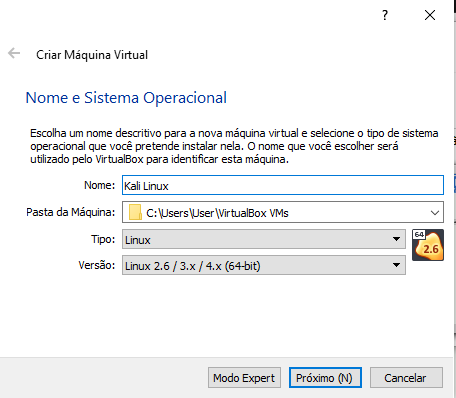This screenshot has width=456, height=398.
Task: Click the Nome: label
Action: 99,185
